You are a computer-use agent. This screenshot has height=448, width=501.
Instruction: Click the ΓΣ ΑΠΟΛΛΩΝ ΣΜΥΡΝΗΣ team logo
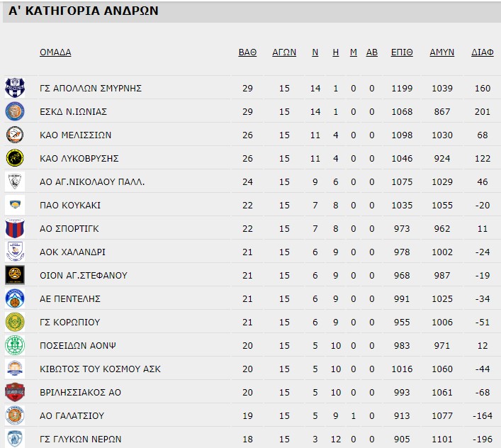(x=15, y=88)
